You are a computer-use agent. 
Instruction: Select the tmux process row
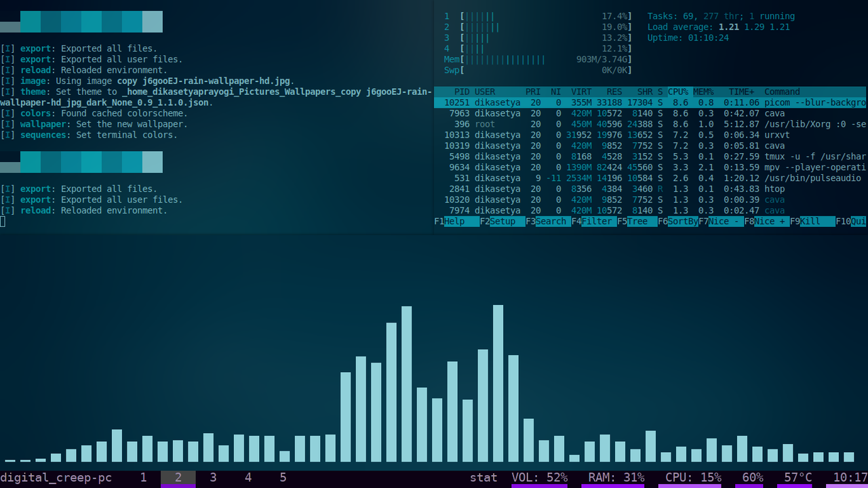[x=650, y=157]
